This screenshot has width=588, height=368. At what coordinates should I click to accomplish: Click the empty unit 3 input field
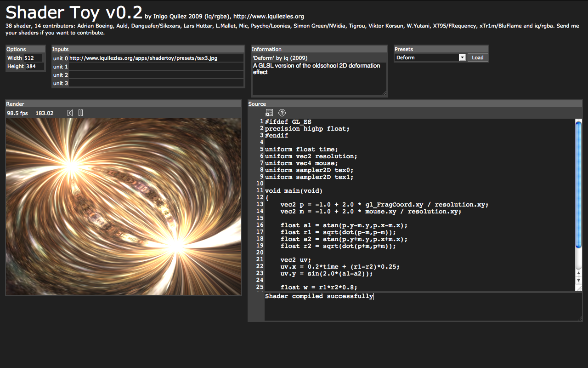click(x=156, y=83)
